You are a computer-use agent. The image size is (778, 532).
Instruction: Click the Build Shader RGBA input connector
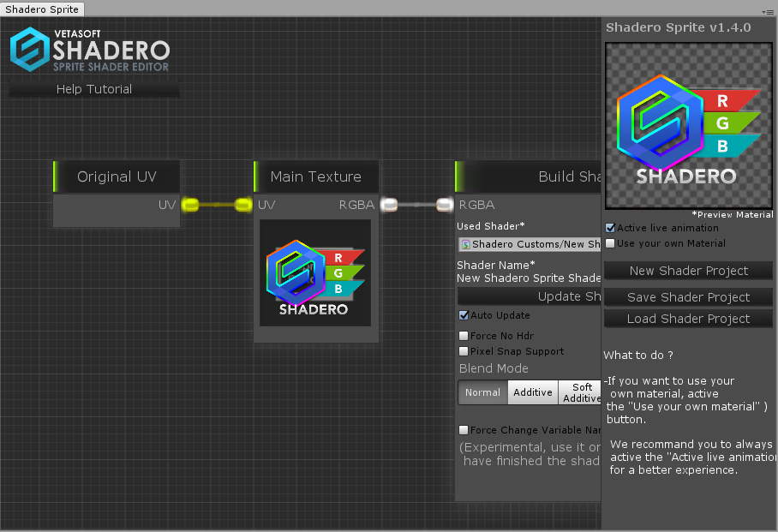click(445, 205)
